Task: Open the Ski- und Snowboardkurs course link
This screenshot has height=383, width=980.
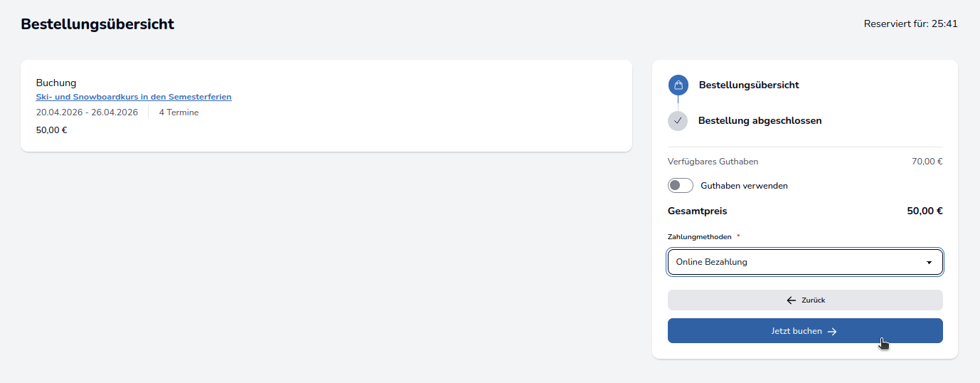Action: coord(134,97)
